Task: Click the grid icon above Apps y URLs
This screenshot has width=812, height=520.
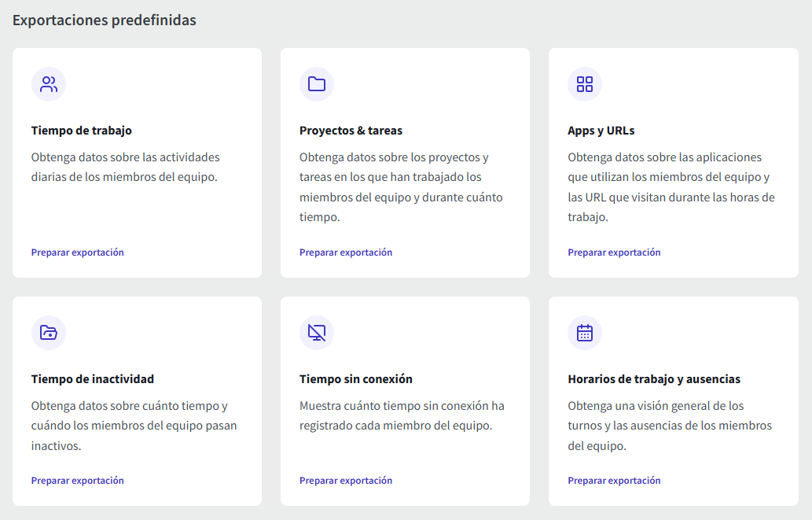Action: [x=585, y=84]
